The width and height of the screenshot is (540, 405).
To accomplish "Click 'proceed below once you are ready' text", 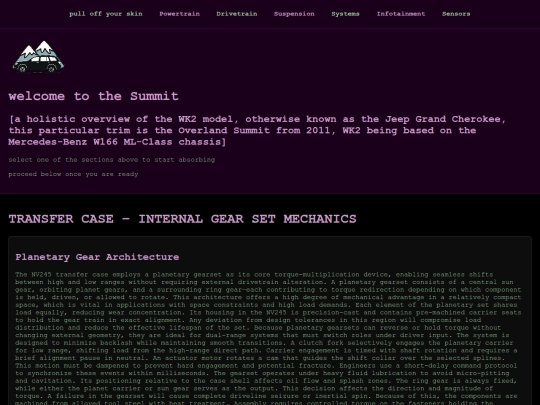I will point(73,174).
